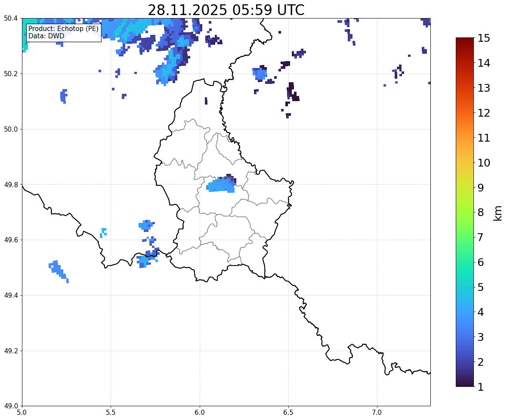Click the longitude axis label 6.0
Screen dimensions: 507x420
(200, 413)
